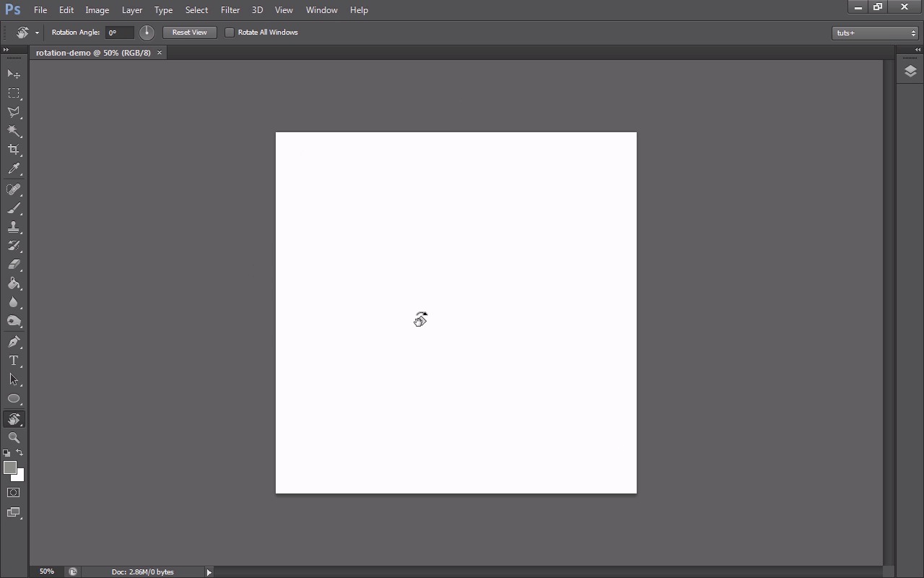The width and height of the screenshot is (924, 578).
Task: Select the Rotate View tool in toolbox
Action: pos(14,419)
